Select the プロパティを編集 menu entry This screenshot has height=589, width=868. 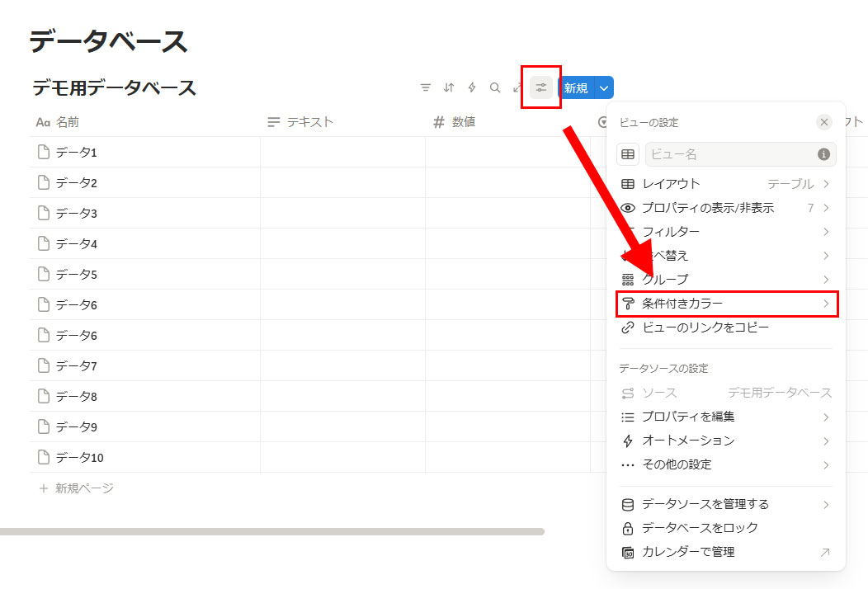tap(688, 417)
